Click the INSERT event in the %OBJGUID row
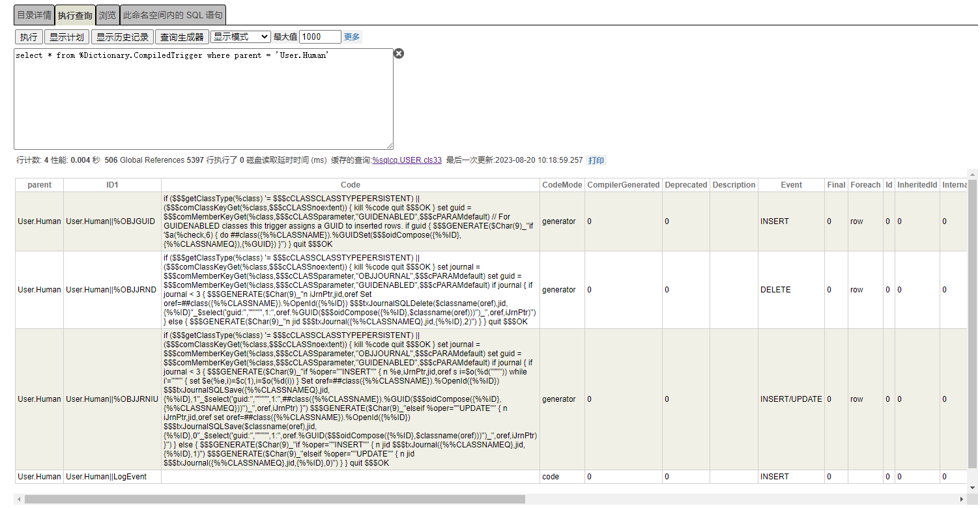Screen dimensions: 980x508 pos(792,221)
